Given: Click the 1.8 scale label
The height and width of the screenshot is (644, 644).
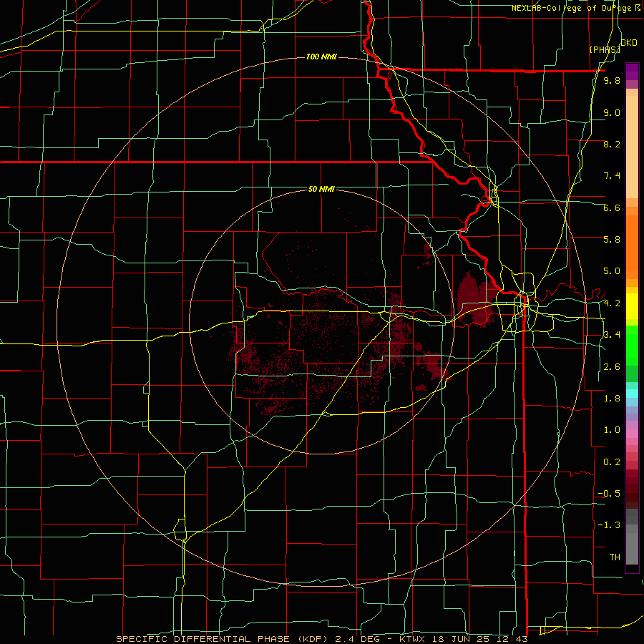Looking at the screenshot, I should pyautogui.click(x=612, y=399).
